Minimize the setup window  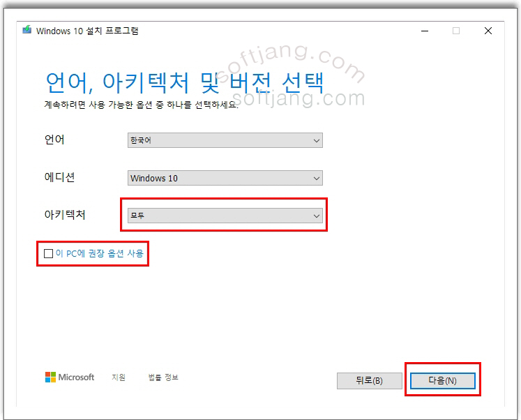click(x=424, y=31)
